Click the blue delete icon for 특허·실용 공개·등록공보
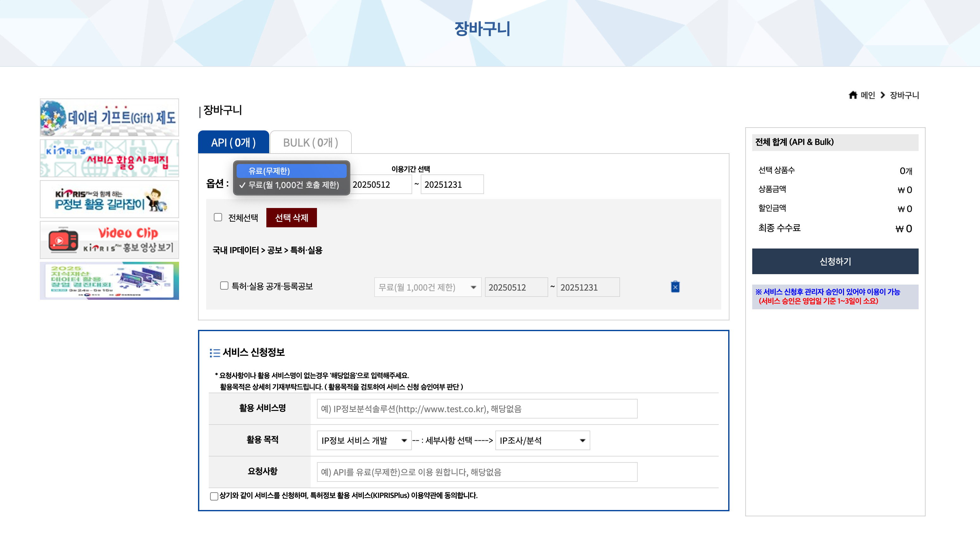 675,287
